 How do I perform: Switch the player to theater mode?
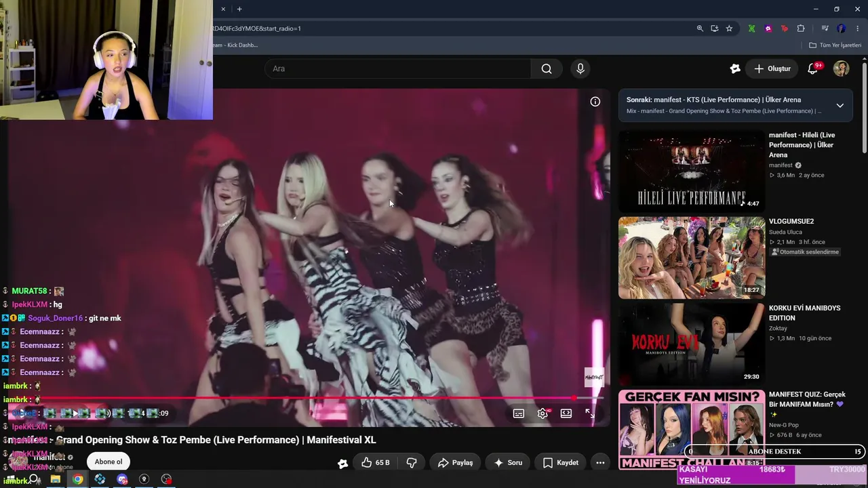point(566,413)
